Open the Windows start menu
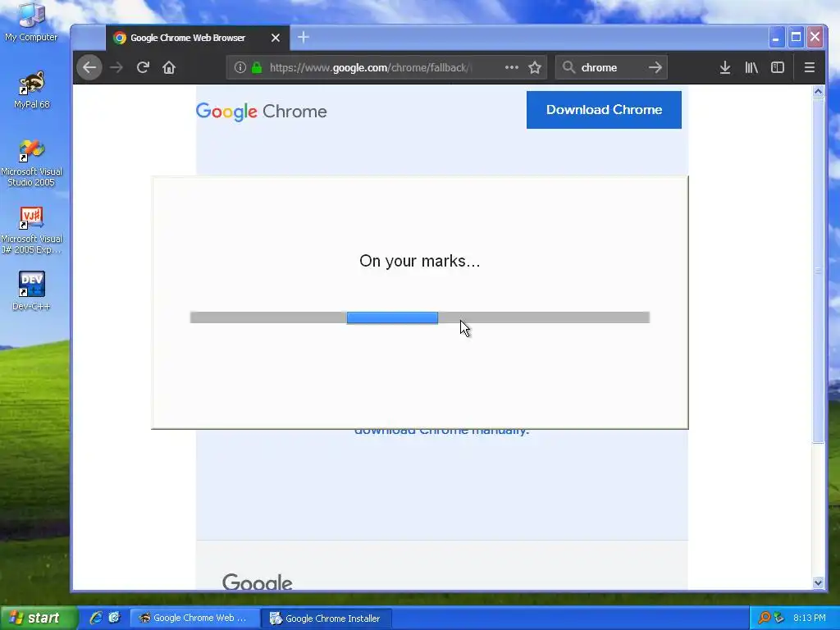The width and height of the screenshot is (840, 630). click(x=39, y=619)
